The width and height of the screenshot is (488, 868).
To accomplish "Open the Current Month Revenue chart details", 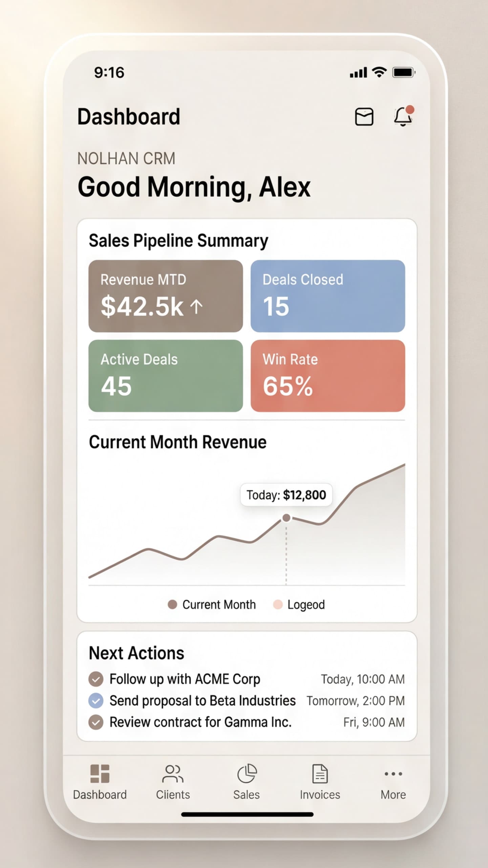I will point(177,442).
